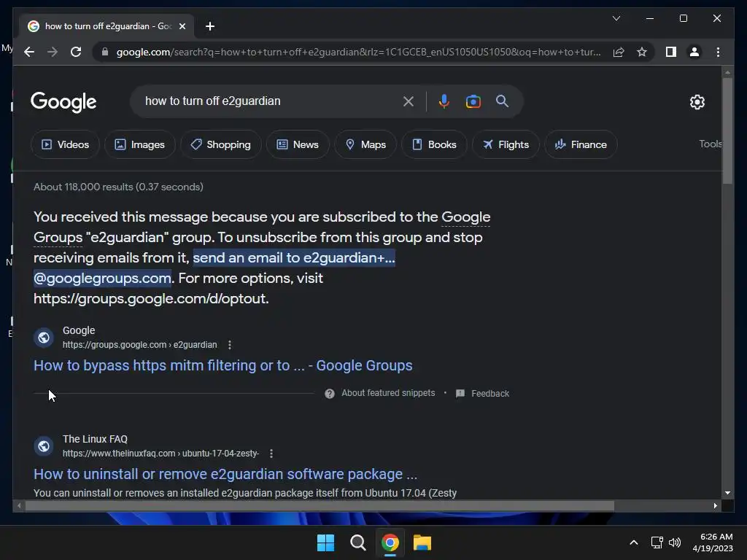747x560 pixels.
Task: Click the thelinuxfaq.com result URL
Action: (160, 454)
